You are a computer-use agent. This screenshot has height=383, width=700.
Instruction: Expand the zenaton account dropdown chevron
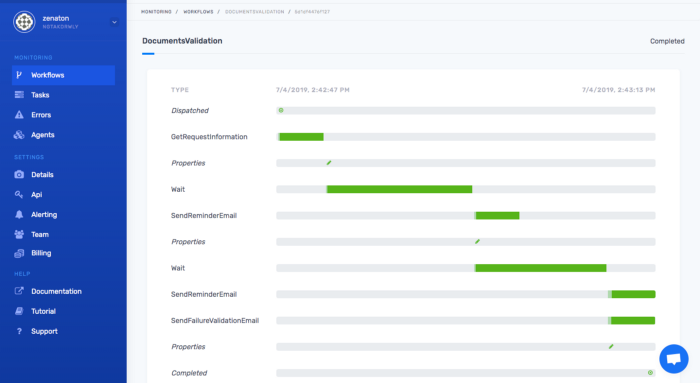[x=114, y=22]
